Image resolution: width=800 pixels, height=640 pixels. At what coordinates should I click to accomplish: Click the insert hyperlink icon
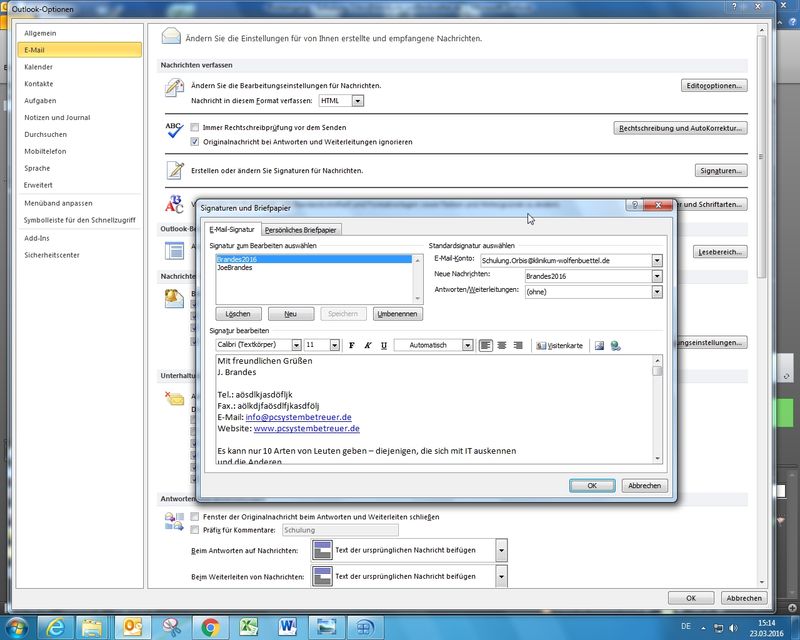[x=616, y=345]
